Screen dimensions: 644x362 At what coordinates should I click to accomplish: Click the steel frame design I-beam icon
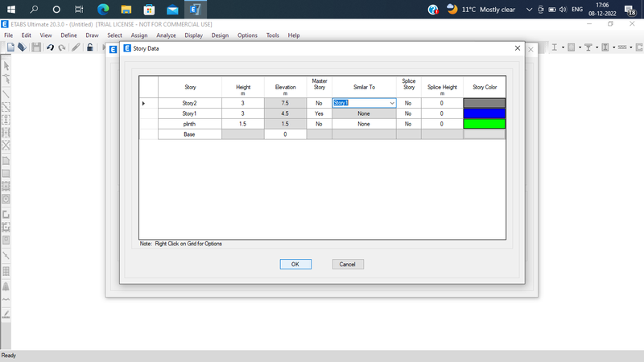[x=554, y=47]
